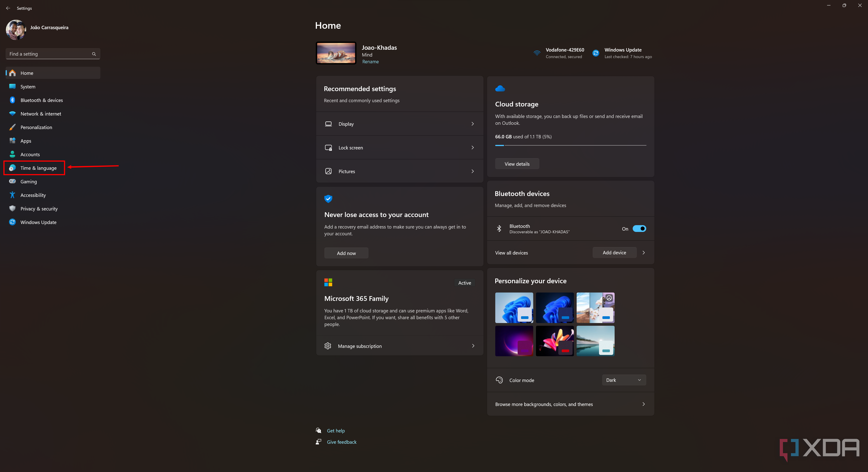Open the Color mode dropdown showing Dark
The width and height of the screenshot is (868, 472).
(624, 380)
